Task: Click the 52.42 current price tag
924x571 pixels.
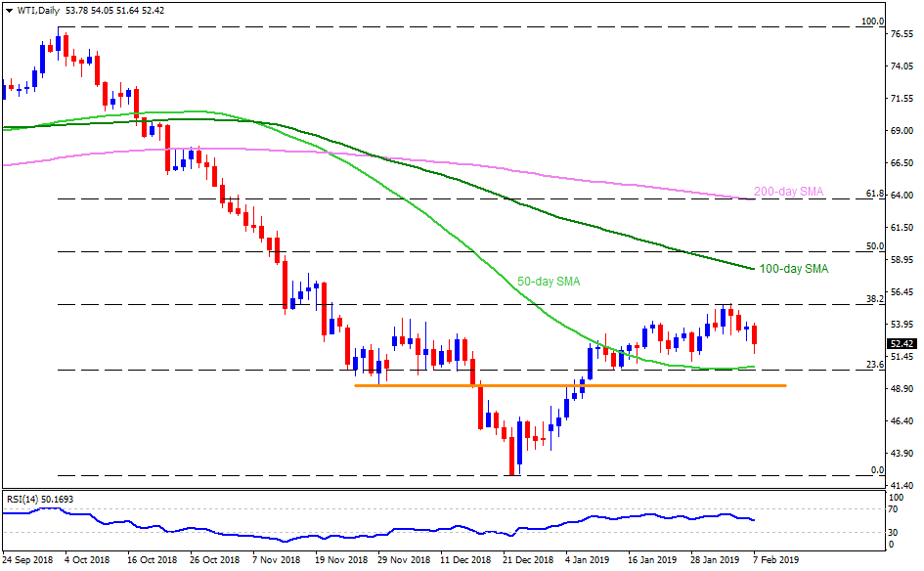Action: click(901, 343)
